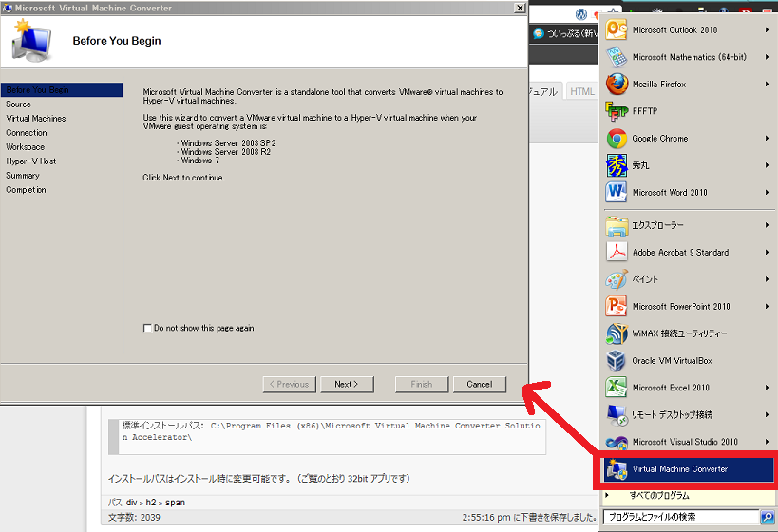Select Virtual Machine Converter menu entry
The image size is (778, 532).
(679, 469)
